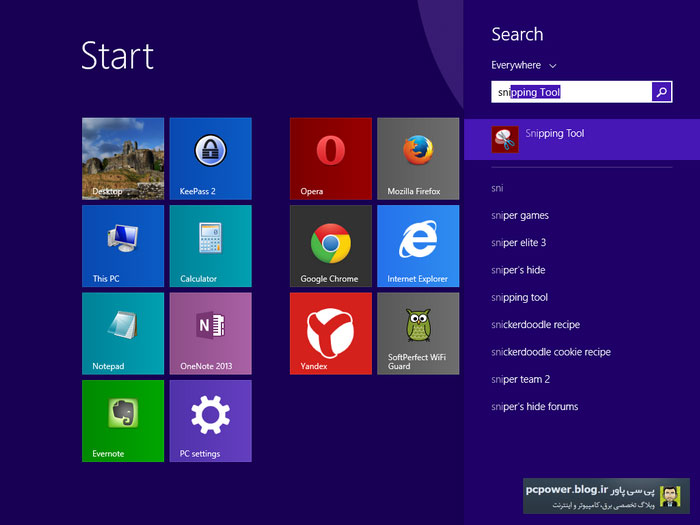Image resolution: width=700 pixels, height=525 pixels.
Task: Open Internet Explorer tile
Action: click(x=418, y=246)
